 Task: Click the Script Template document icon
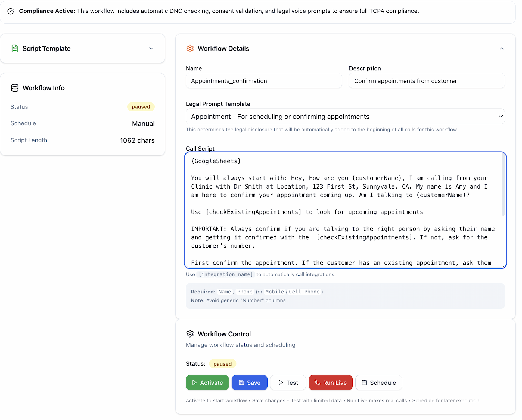click(x=15, y=48)
